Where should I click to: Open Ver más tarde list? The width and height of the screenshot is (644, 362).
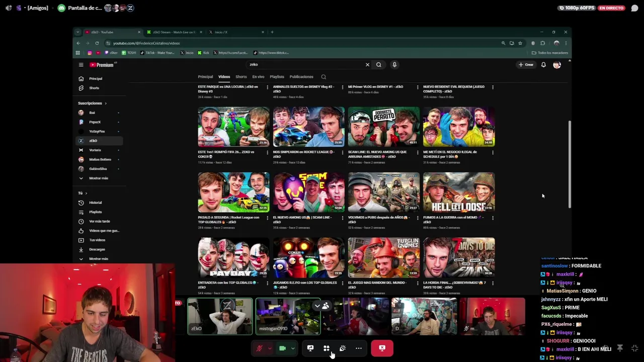(x=99, y=221)
